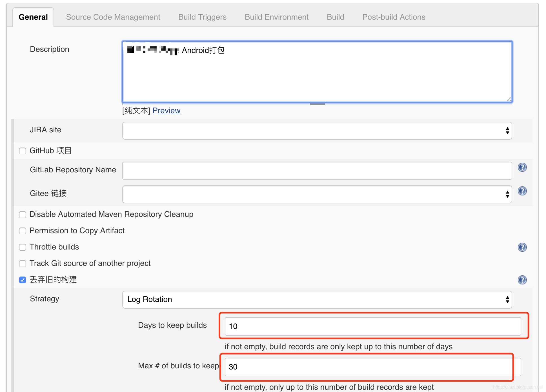Enable Permission to Copy Artifact
546x392 pixels.
(x=23, y=231)
